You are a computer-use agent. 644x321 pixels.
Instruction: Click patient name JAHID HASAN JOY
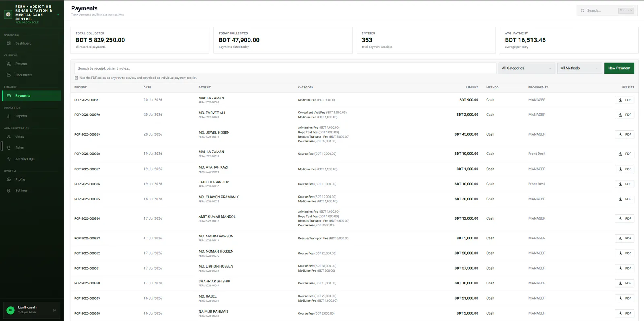214,182
